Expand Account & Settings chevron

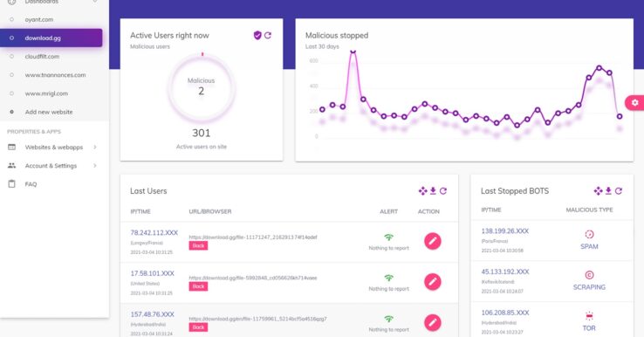coord(95,165)
